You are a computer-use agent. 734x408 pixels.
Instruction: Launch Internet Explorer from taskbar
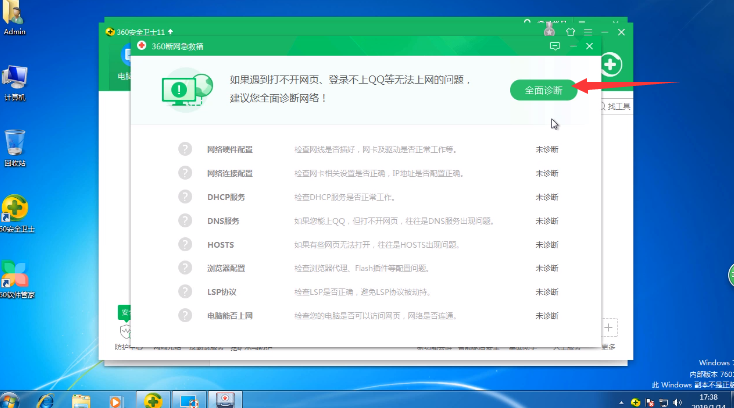click(x=46, y=399)
